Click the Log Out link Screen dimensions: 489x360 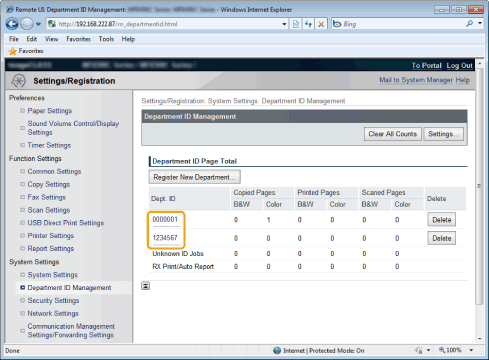[x=459, y=65]
